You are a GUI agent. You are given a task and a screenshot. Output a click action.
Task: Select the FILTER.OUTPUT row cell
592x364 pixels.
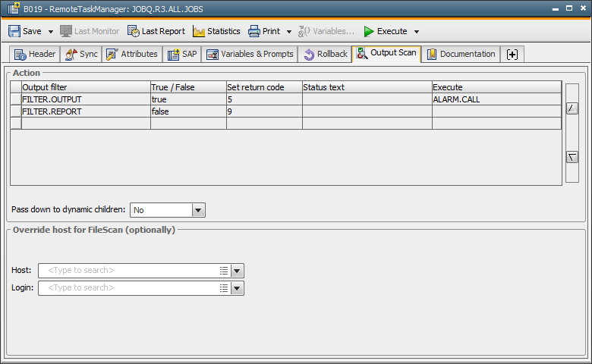point(85,99)
